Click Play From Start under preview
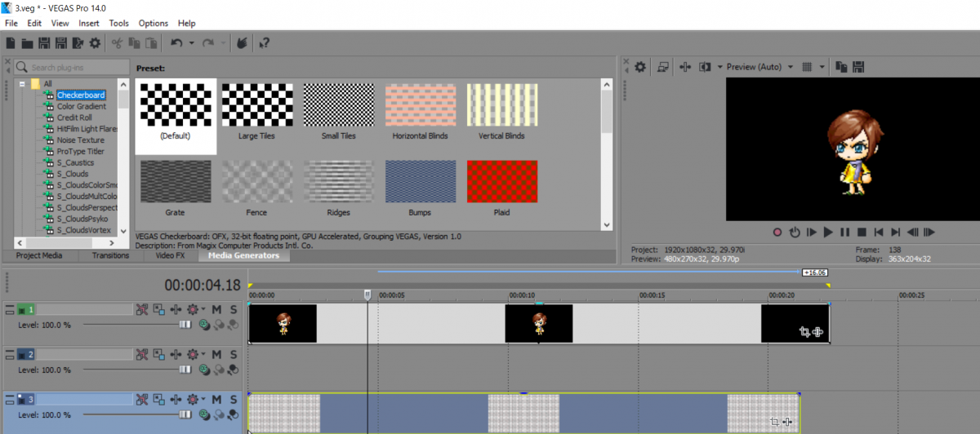 click(x=811, y=232)
